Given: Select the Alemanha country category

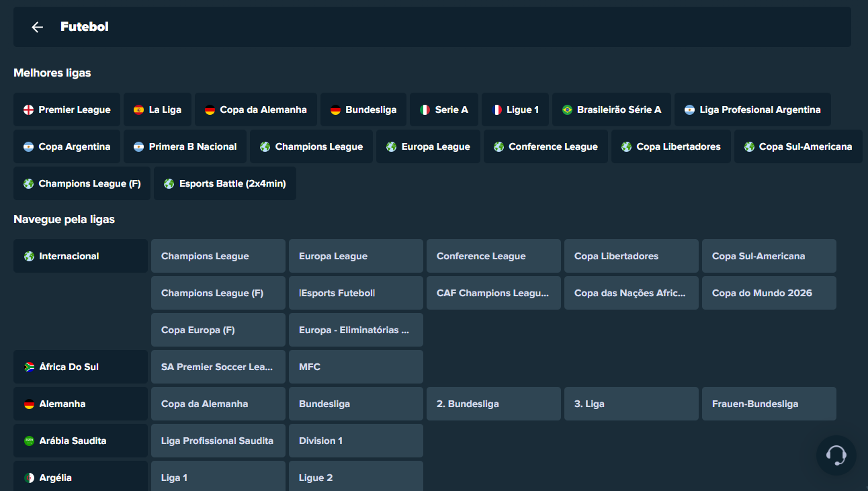Looking at the screenshot, I should 81,404.
